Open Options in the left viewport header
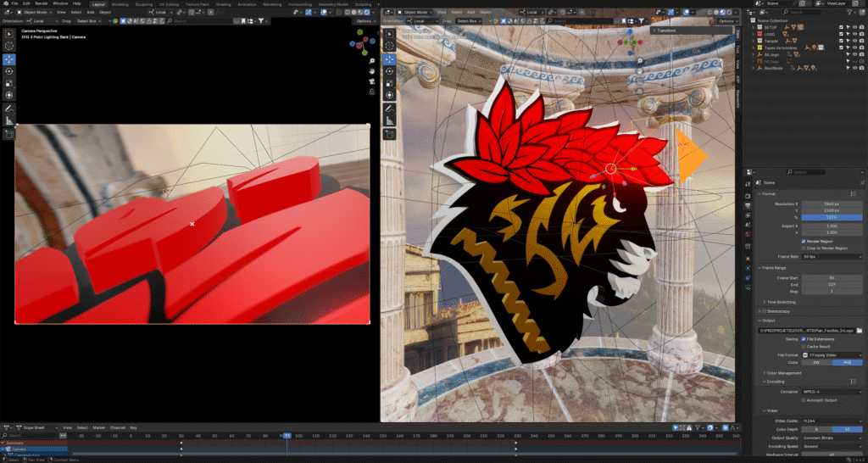 [x=366, y=21]
